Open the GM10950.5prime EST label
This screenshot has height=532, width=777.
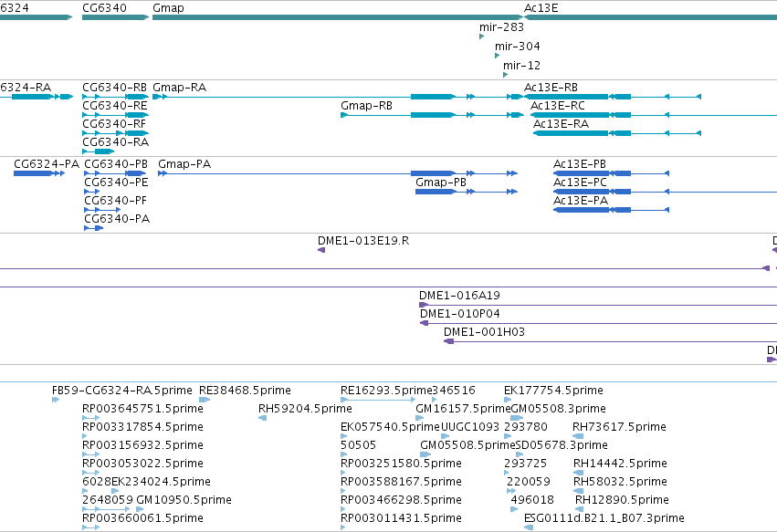click(184, 500)
